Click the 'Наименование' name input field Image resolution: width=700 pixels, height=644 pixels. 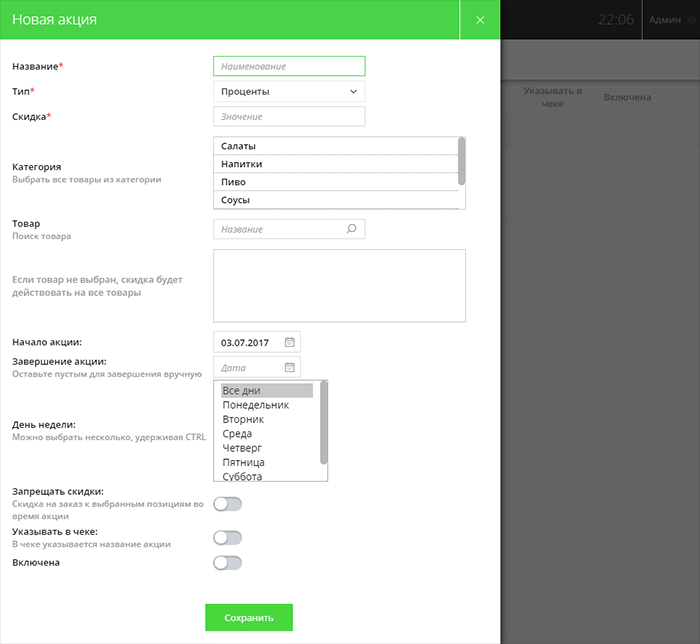(x=289, y=66)
